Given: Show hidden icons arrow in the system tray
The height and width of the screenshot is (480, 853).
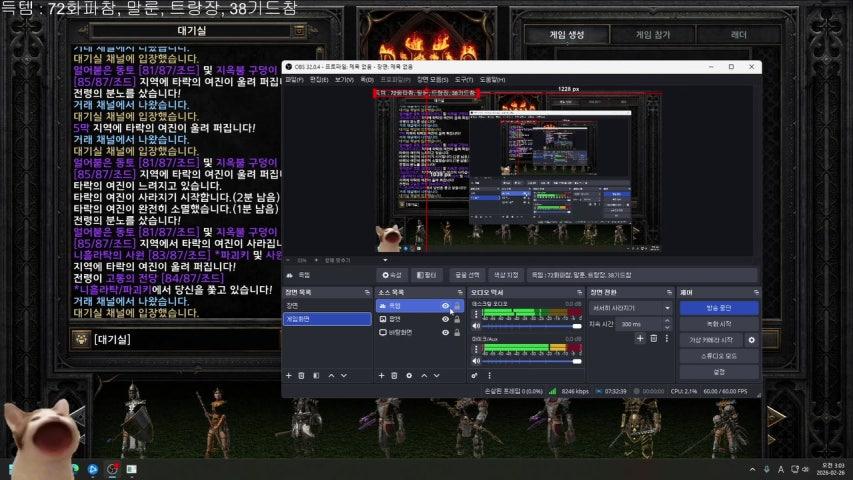Looking at the screenshot, I should point(752,469).
